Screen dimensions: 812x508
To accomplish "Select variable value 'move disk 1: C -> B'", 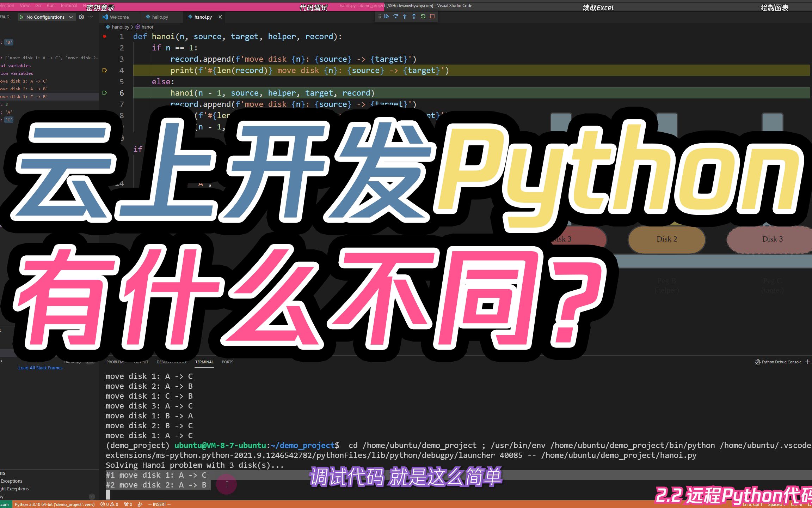I will coord(49,97).
